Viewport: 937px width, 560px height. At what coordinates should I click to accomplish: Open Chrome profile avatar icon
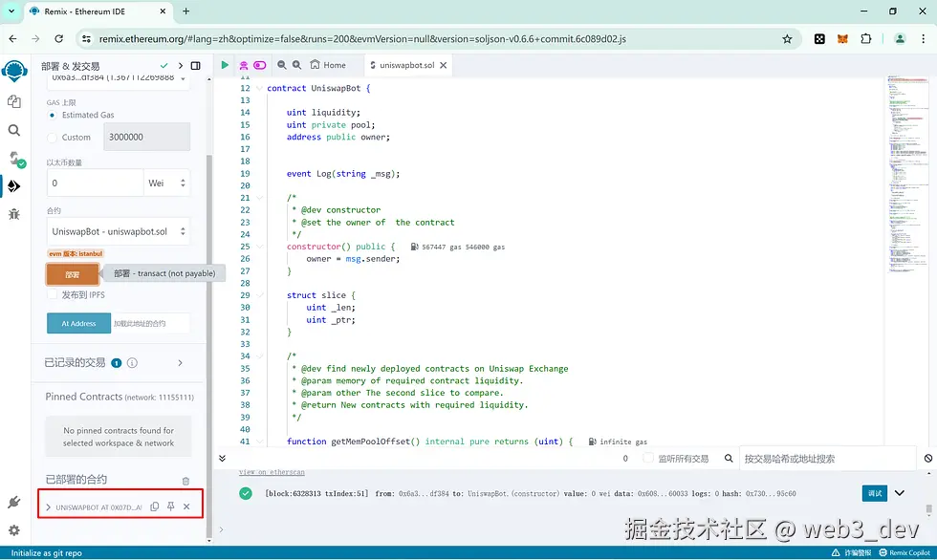click(x=900, y=39)
